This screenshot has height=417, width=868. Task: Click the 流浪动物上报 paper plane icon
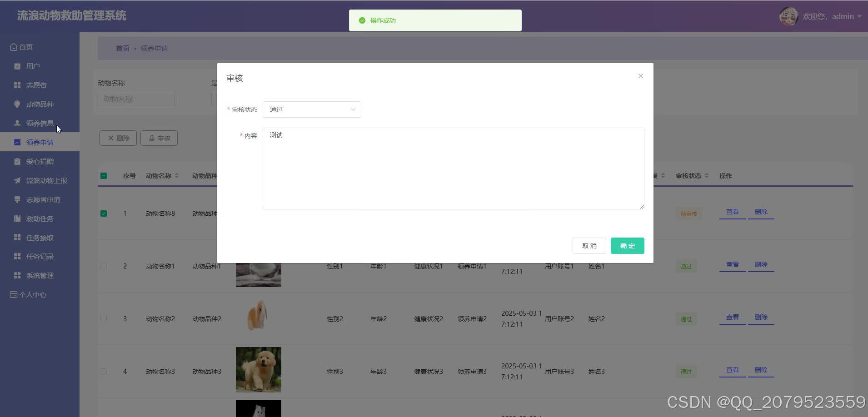click(16, 180)
